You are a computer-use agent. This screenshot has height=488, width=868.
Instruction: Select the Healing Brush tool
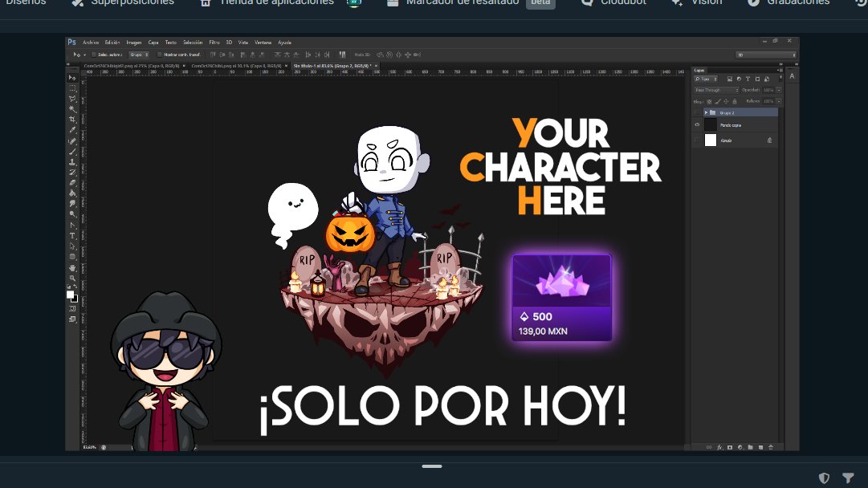tap(72, 140)
